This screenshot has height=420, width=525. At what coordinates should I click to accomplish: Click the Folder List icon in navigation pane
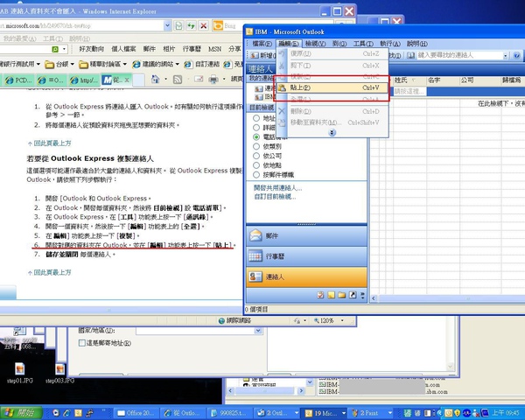point(342,295)
